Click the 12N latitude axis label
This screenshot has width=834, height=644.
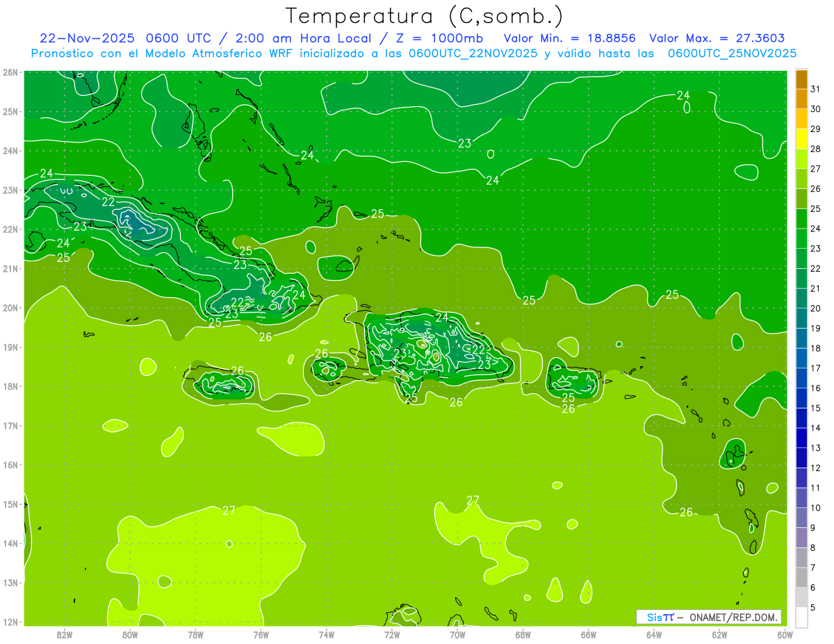pyautogui.click(x=10, y=622)
